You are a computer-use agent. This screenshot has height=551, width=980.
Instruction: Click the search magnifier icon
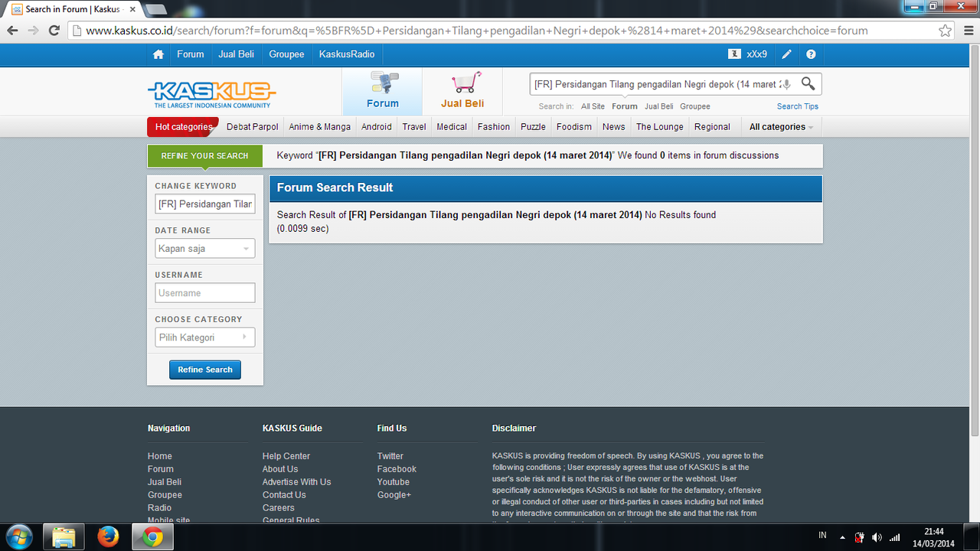[x=808, y=83]
